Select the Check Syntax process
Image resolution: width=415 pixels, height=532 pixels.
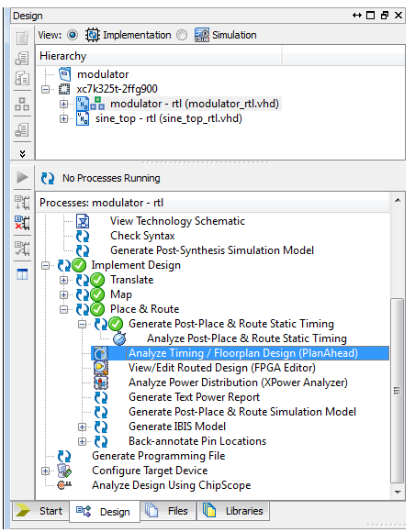pos(142,236)
